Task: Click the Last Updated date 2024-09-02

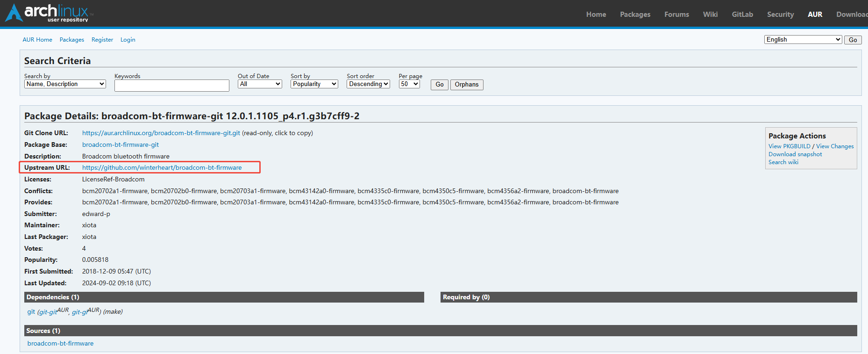Action: pos(116,283)
